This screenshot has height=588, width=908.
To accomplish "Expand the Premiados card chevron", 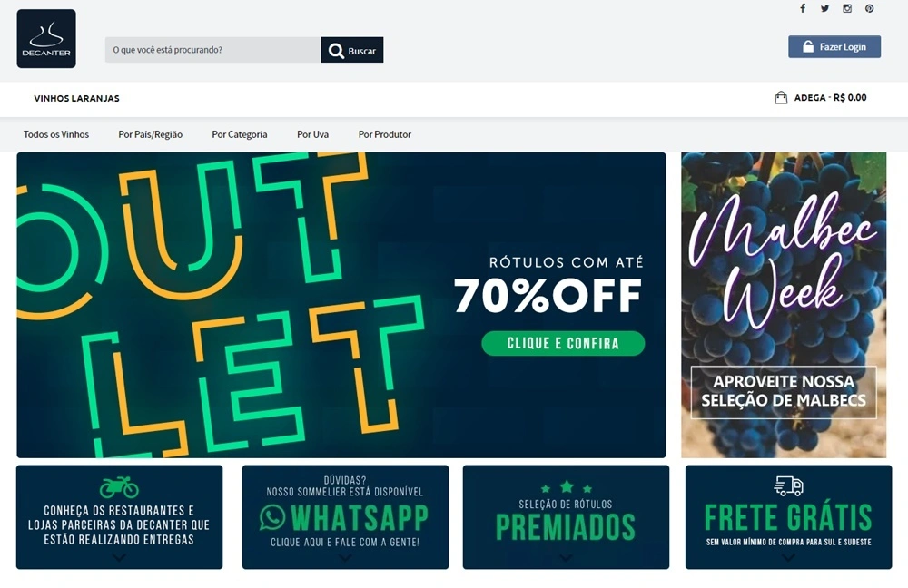I will 566,558.
